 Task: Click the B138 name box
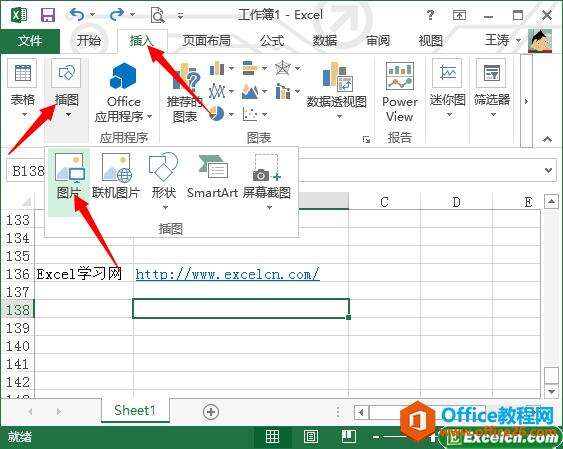pos(26,170)
